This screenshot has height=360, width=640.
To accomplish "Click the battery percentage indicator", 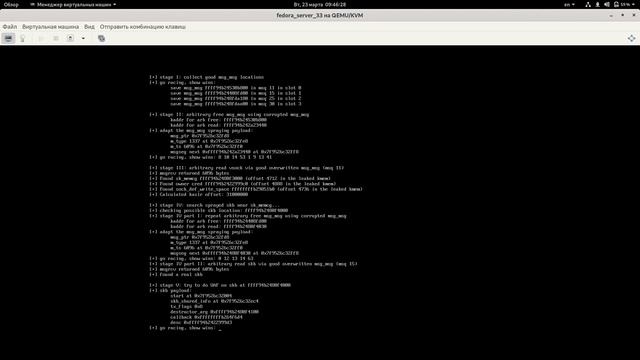I will (x=624, y=4).
